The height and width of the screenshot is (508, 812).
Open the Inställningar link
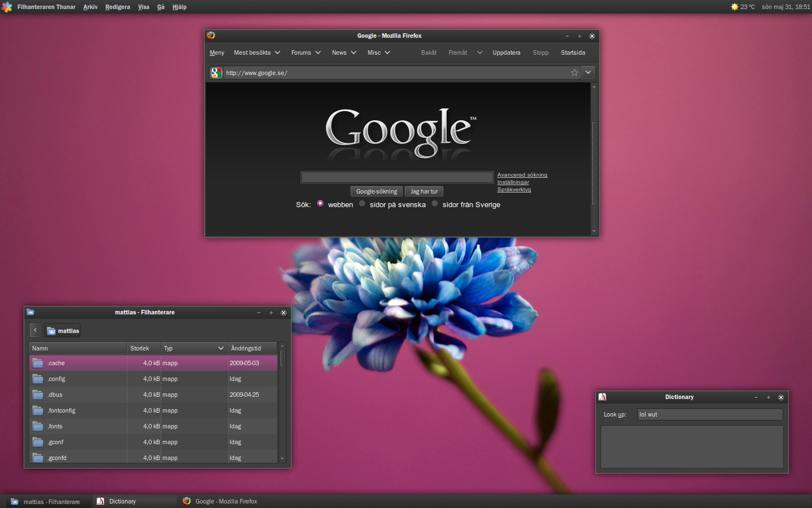coord(513,182)
